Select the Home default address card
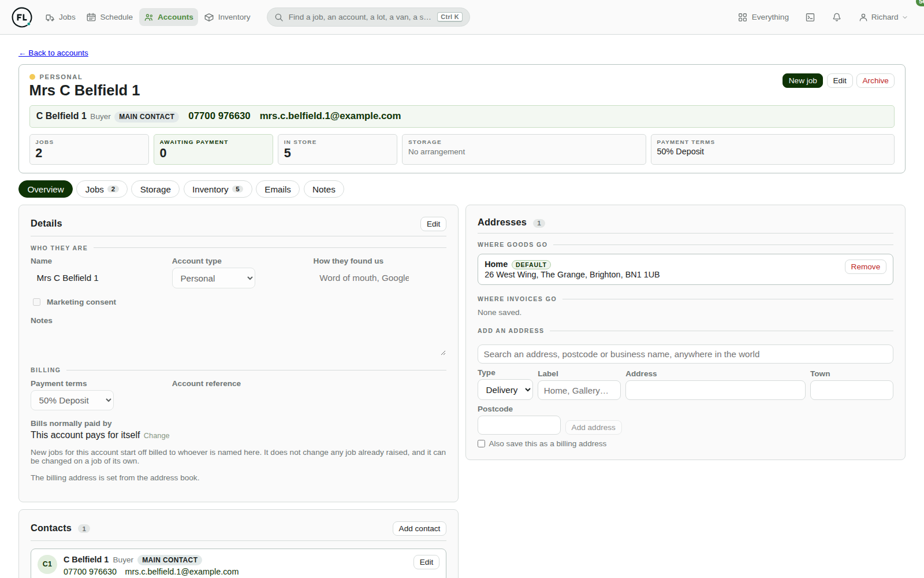Viewport: 924px width, 578px height. [x=685, y=269]
